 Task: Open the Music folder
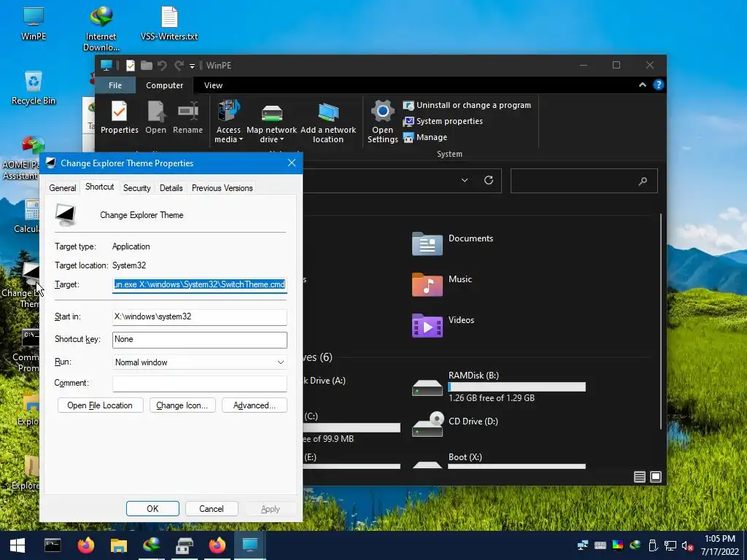(x=442, y=284)
